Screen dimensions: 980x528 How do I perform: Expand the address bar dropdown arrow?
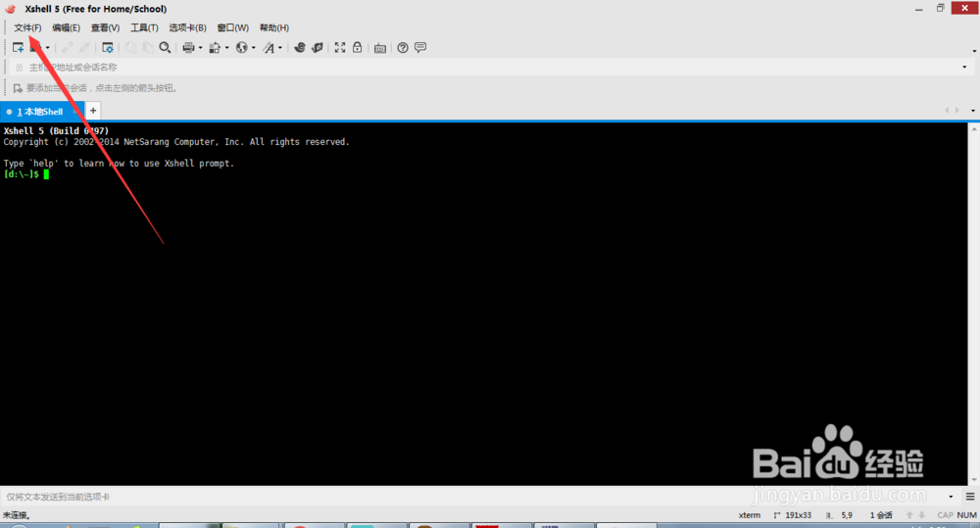pos(964,67)
